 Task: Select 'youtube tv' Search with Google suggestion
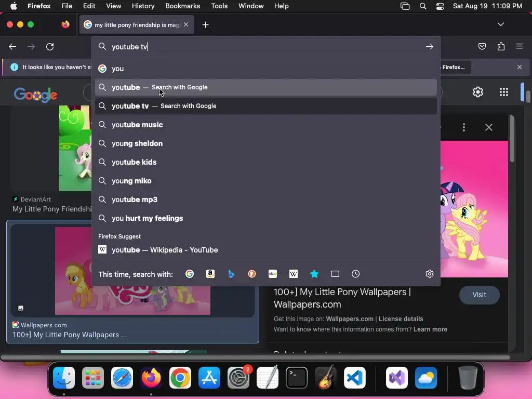266,106
